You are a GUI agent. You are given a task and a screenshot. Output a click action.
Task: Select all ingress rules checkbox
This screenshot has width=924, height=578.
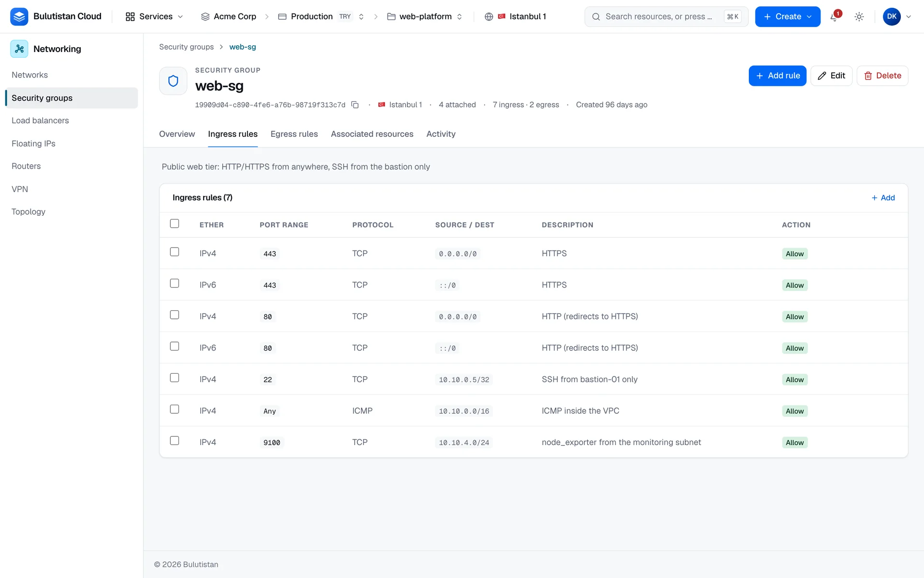pyautogui.click(x=175, y=223)
